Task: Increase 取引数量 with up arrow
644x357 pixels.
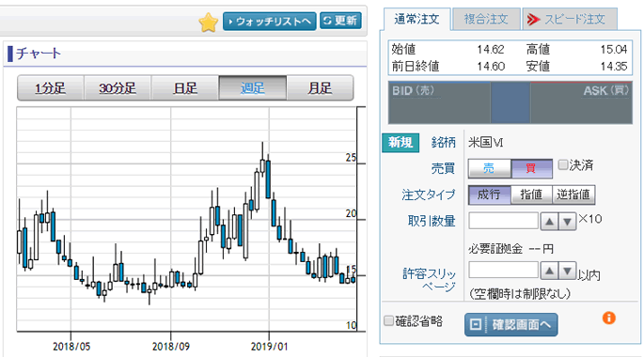Action: click(x=549, y=222)
